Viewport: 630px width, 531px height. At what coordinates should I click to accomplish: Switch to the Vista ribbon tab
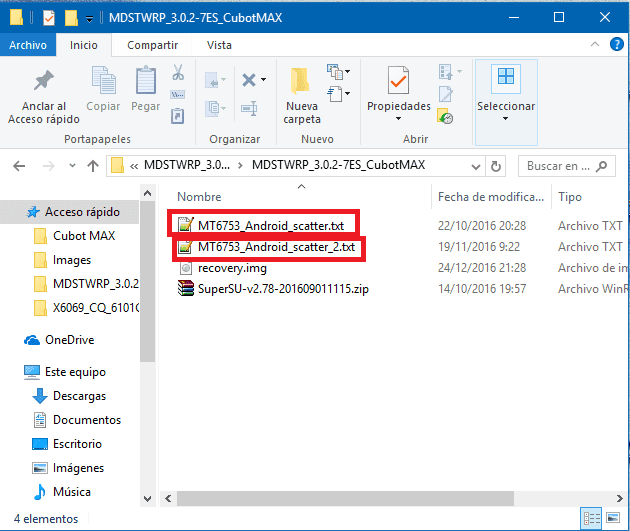coord(219,45)
